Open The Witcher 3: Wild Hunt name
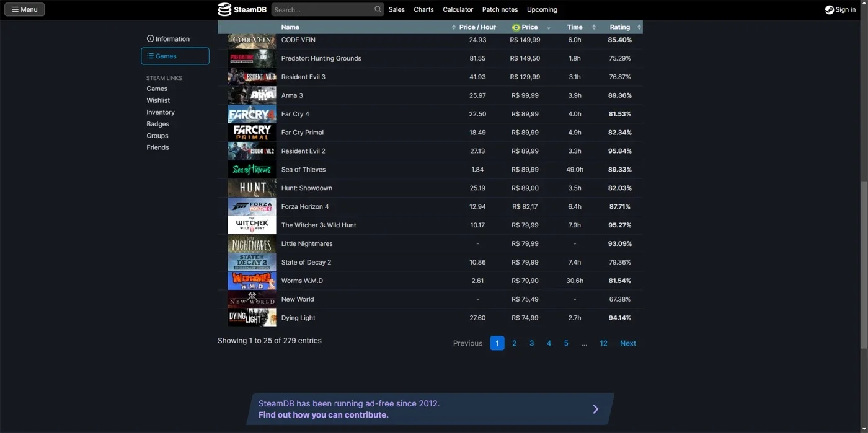Screen dimensions: 868x433 coord(319,225)
